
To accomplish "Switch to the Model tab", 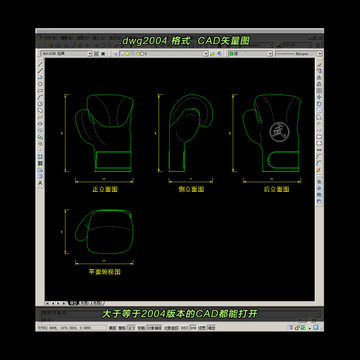I will pyautogui.click(x=73, y=303).
